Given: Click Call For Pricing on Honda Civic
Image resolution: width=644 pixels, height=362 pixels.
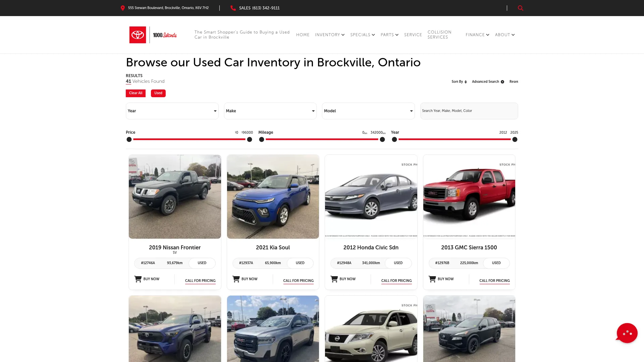Looking at the screenshot, I should point(396,281).
